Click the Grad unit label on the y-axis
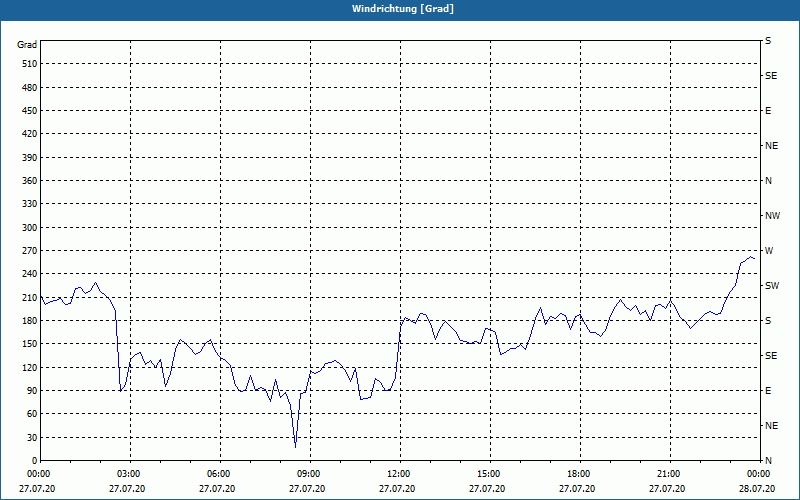 [x=27, y=45]
